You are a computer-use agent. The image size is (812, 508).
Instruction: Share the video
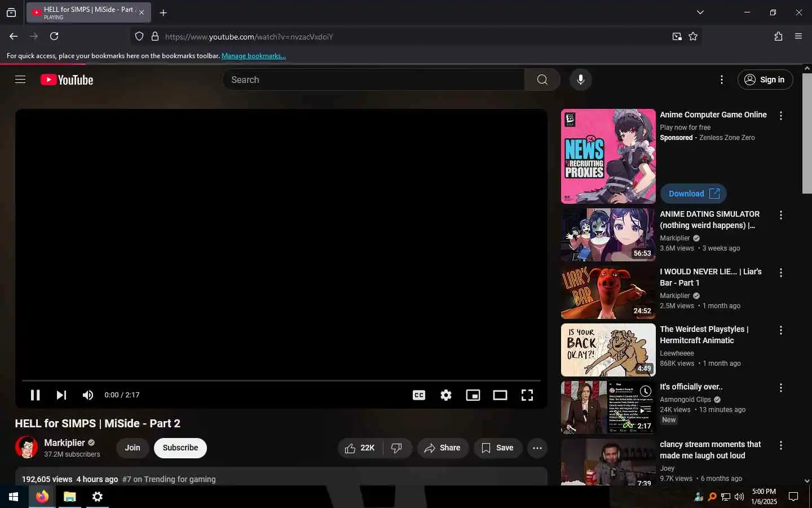(x=443, y=448)
